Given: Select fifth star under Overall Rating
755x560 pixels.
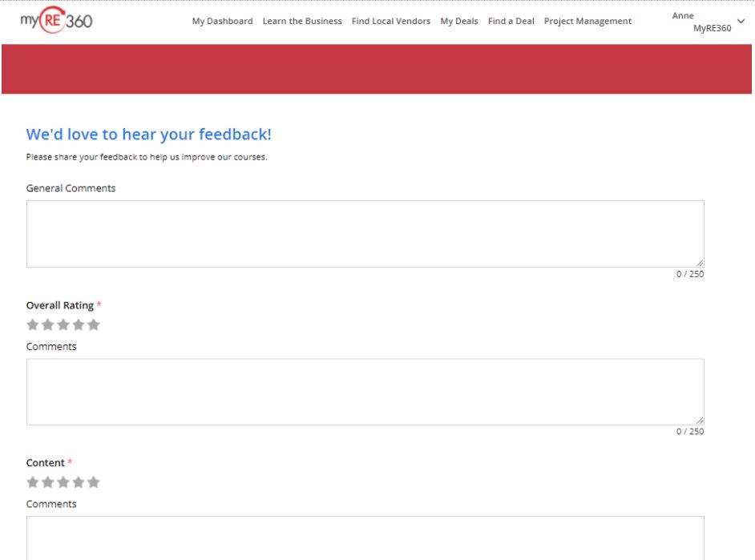Looking at the screenshot, I should coord(94,324).
